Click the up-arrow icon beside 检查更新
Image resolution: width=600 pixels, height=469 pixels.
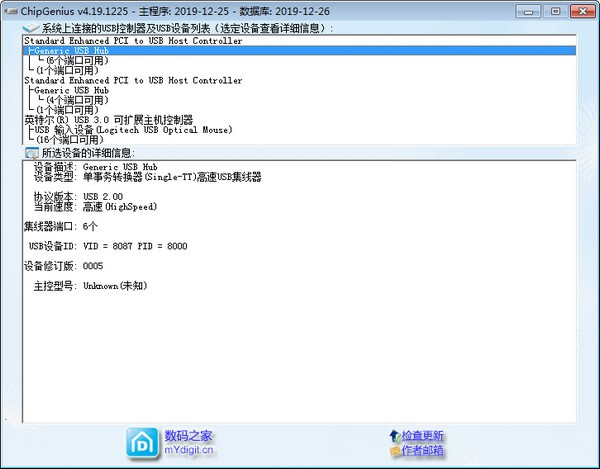tap(393, 436)
